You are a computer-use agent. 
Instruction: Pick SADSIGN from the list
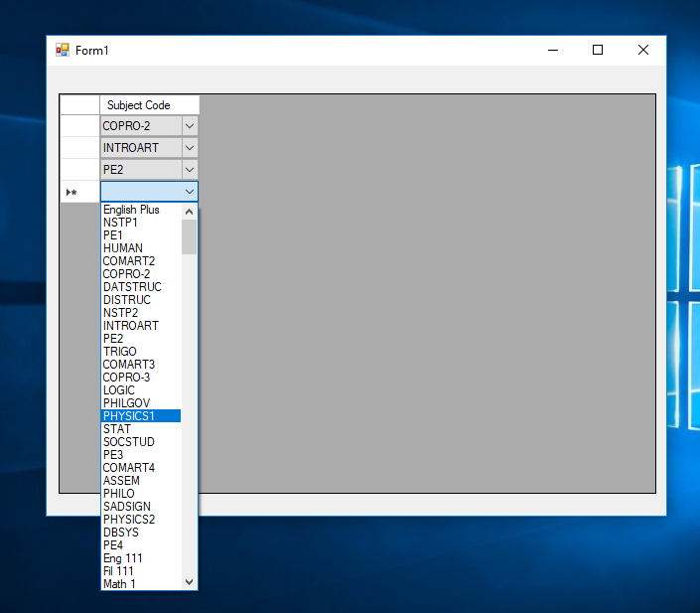[x=141, y=507]
